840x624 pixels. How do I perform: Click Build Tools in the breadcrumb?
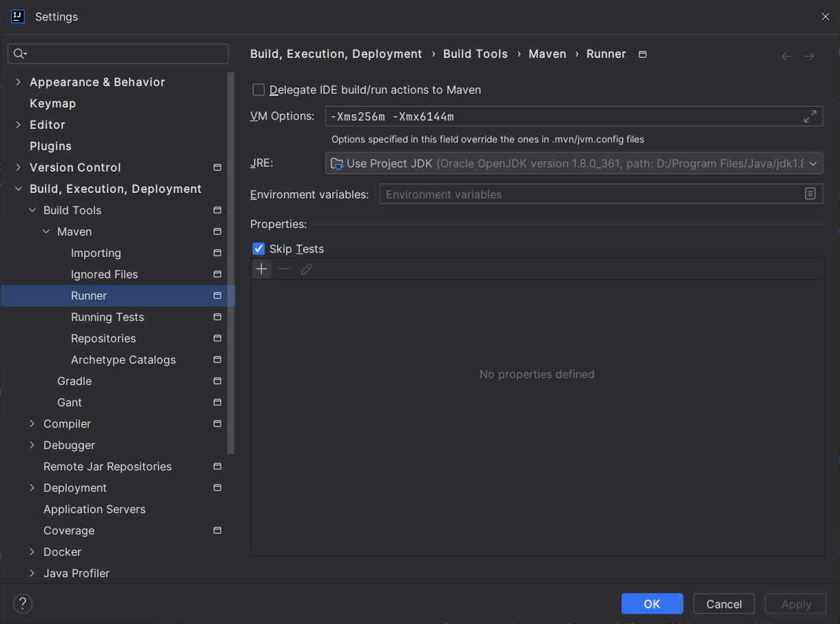pos(475,54)
